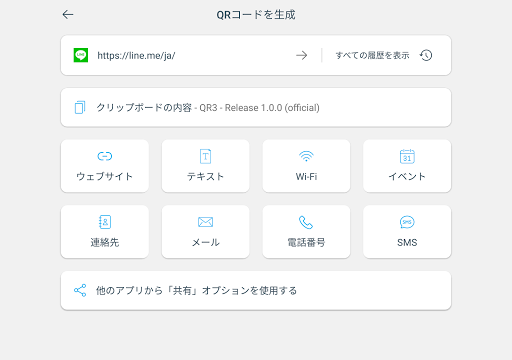Choose the 電話番号 label
Viewport: 512px width, 360px height.
coord(306,242)
